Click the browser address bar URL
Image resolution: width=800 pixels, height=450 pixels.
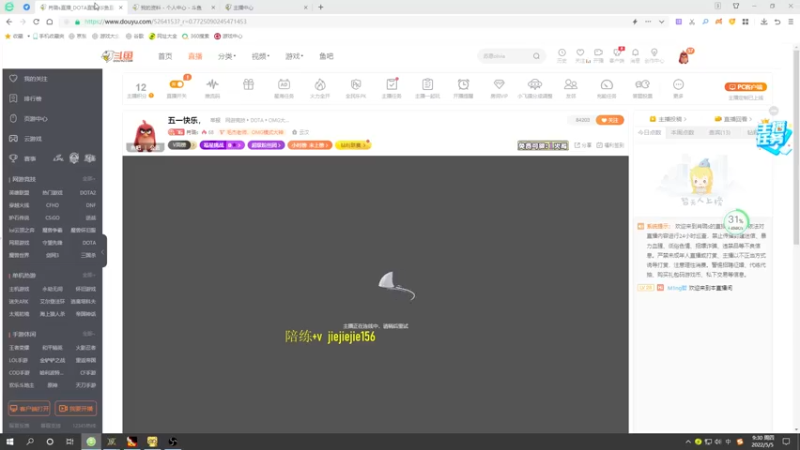click(x=165, y=22)
